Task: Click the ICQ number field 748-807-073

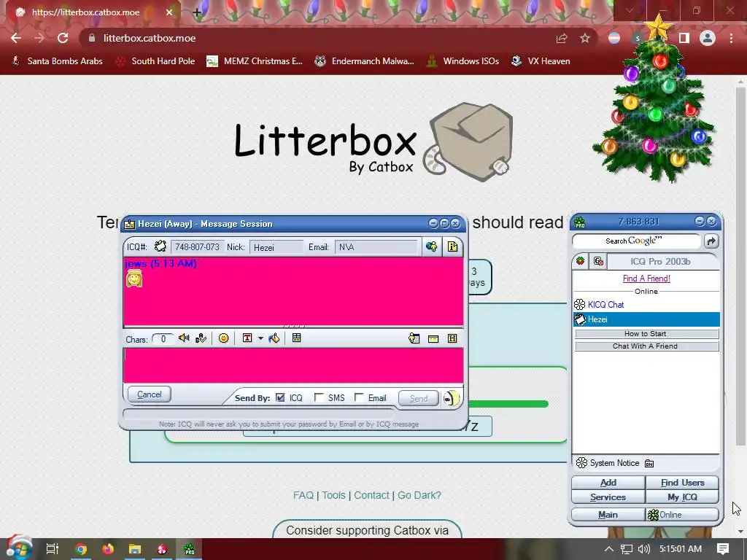Action: [197, 247]
